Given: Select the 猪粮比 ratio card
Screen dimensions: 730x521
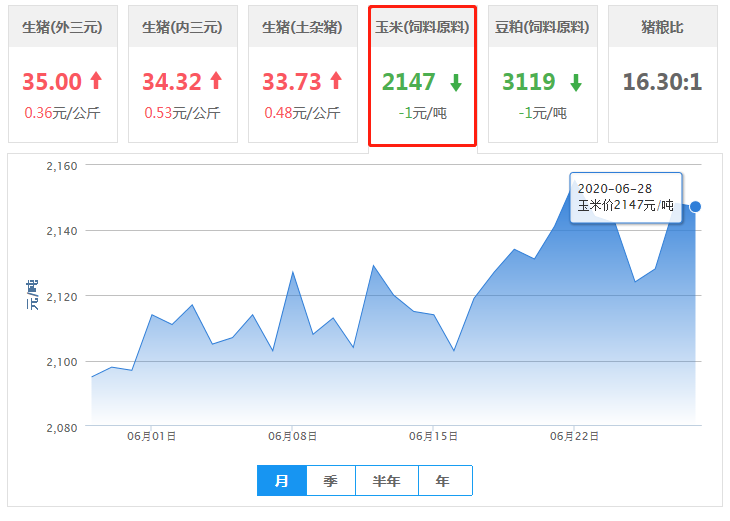Looking at the screenshot, I should [662, 27].
